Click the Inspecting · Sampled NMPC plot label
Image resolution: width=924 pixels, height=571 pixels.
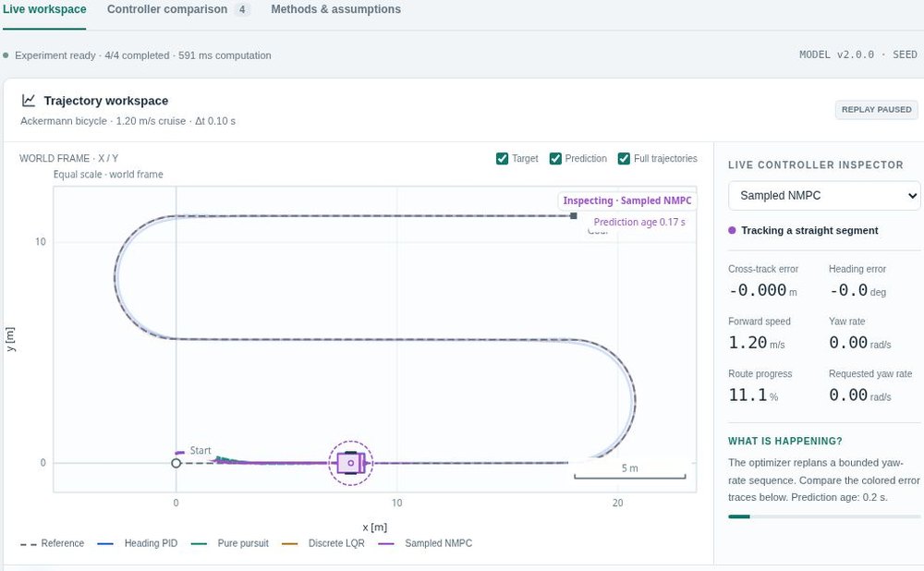tap(627, 200)
